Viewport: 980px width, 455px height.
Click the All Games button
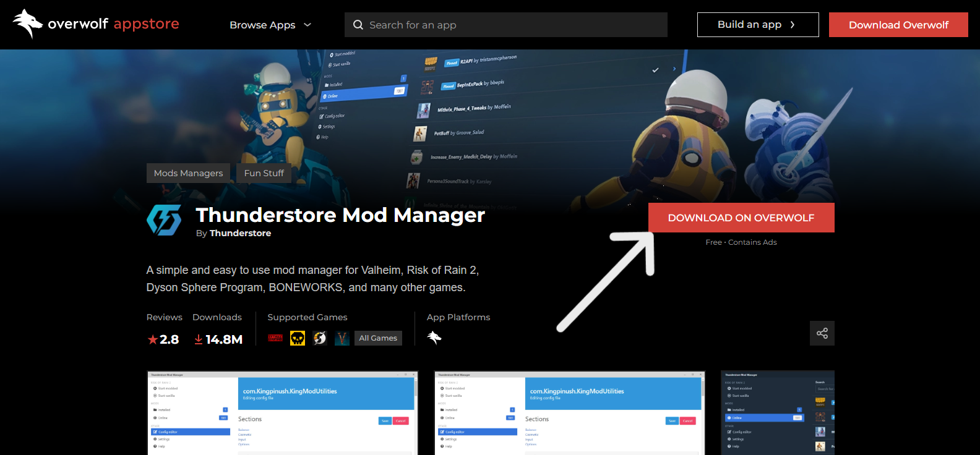[378, 338]
